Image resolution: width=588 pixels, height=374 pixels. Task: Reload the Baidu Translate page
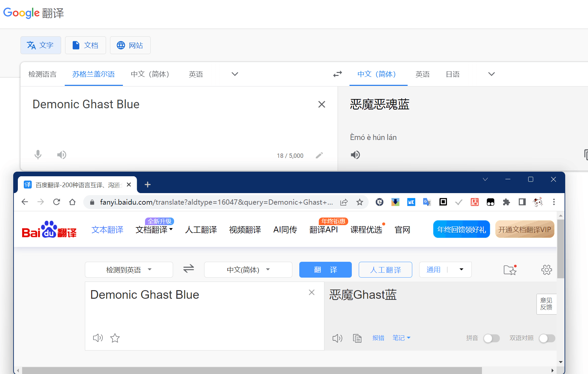click(x=56, y=202)
